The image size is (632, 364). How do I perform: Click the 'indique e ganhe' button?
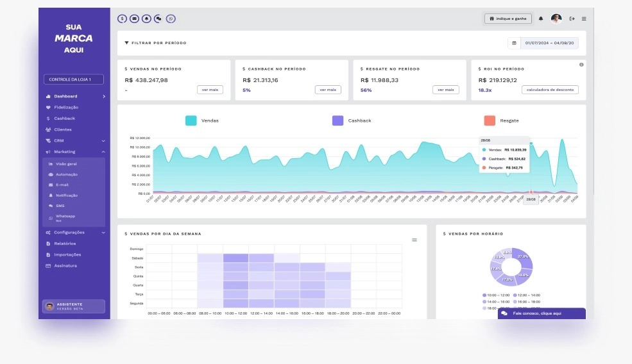pyautogui.click(x=508, y=19)
